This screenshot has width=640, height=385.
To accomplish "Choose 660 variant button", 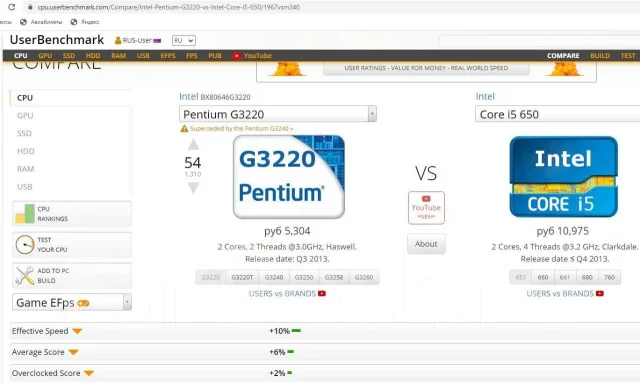I will pyautogui.click(x=543, y=277).
